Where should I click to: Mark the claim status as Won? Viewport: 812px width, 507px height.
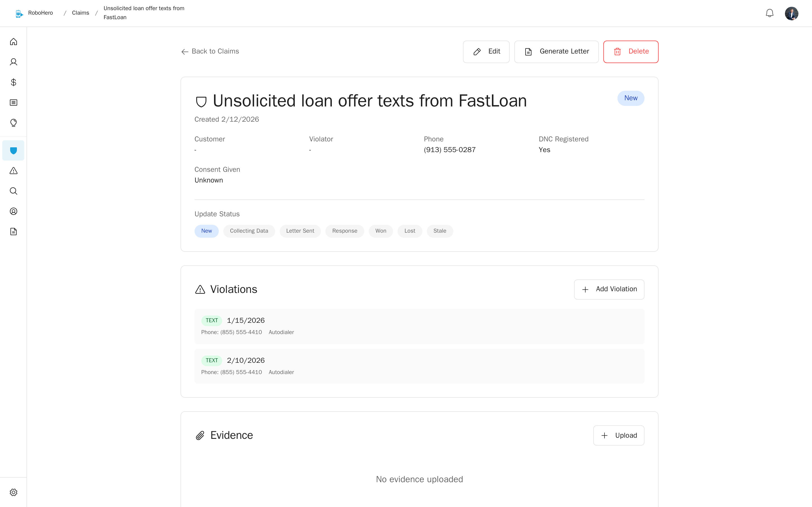click(381, 231)
